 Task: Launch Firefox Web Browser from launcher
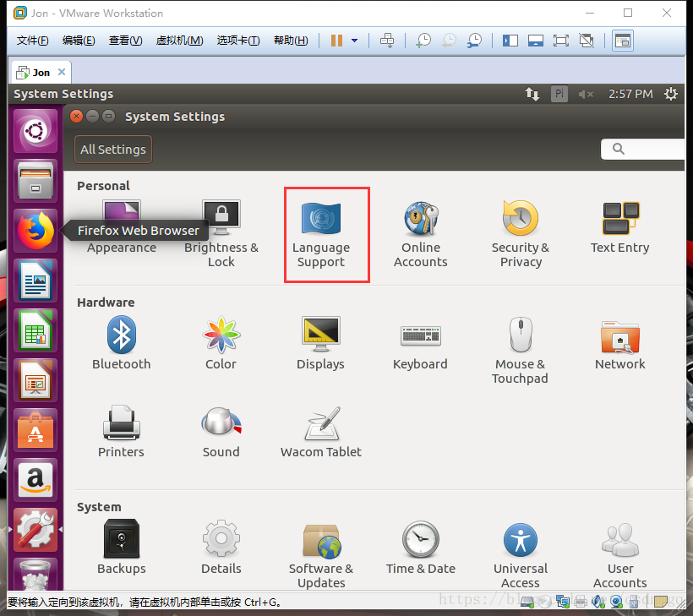pyautogui.click(x=35, y=231)
